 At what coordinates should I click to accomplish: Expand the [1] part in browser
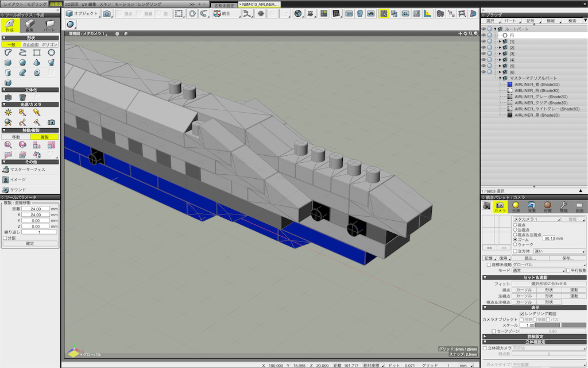click(500, 41)
